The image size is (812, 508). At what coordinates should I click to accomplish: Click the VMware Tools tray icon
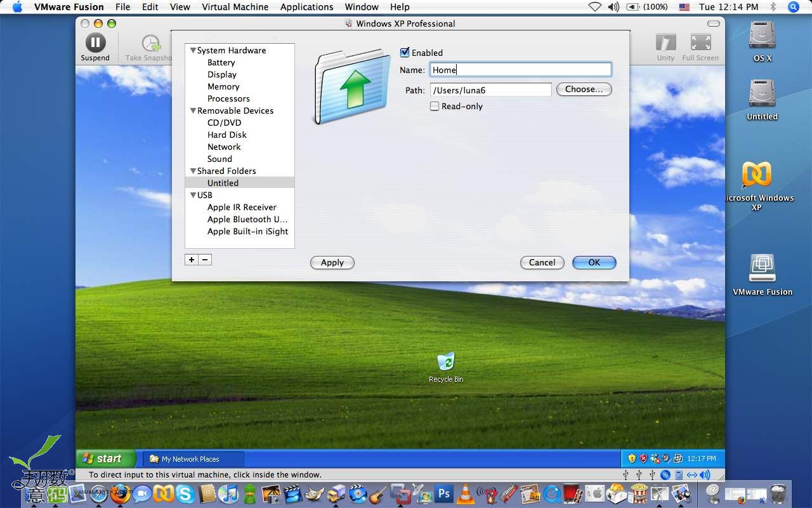[x=678, y=458]
